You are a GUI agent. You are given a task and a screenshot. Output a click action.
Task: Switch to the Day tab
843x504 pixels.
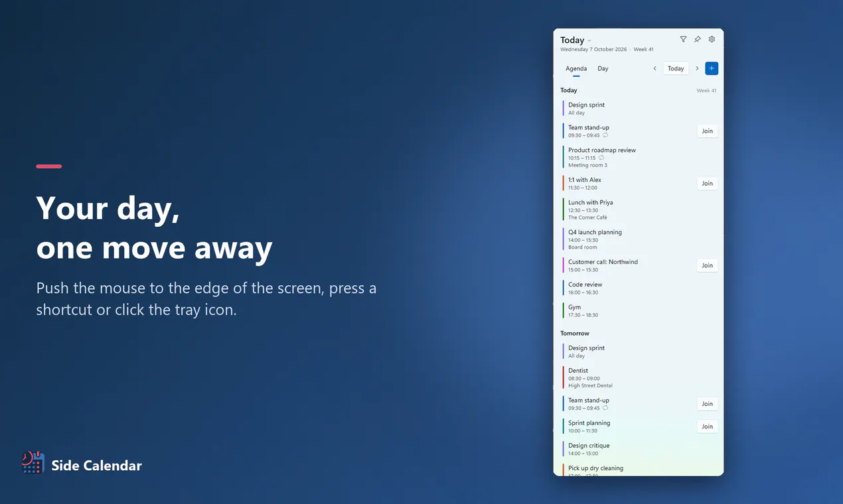coord(603,68)
